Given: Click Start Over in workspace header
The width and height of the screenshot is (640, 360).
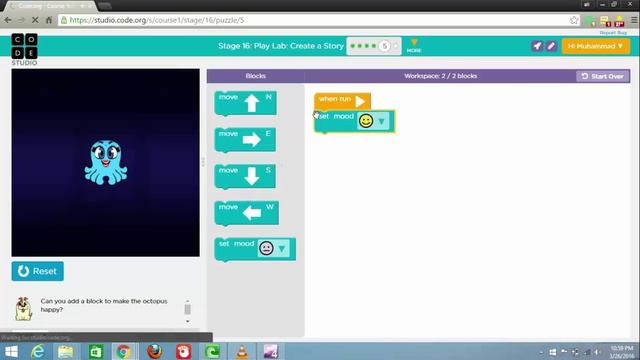Looking at the screenshot, I should coord(603,76).
